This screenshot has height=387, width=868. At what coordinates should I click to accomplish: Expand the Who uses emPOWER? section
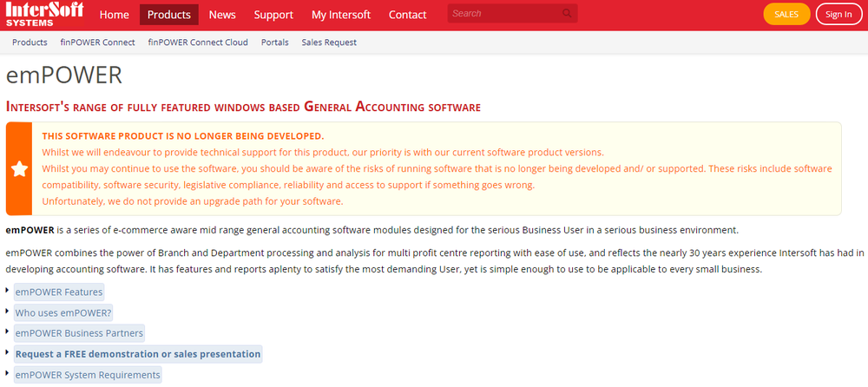pos(63,313)
